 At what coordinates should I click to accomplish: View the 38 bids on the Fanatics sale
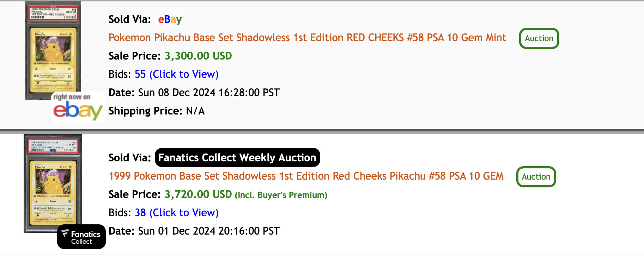click(176, 213)
